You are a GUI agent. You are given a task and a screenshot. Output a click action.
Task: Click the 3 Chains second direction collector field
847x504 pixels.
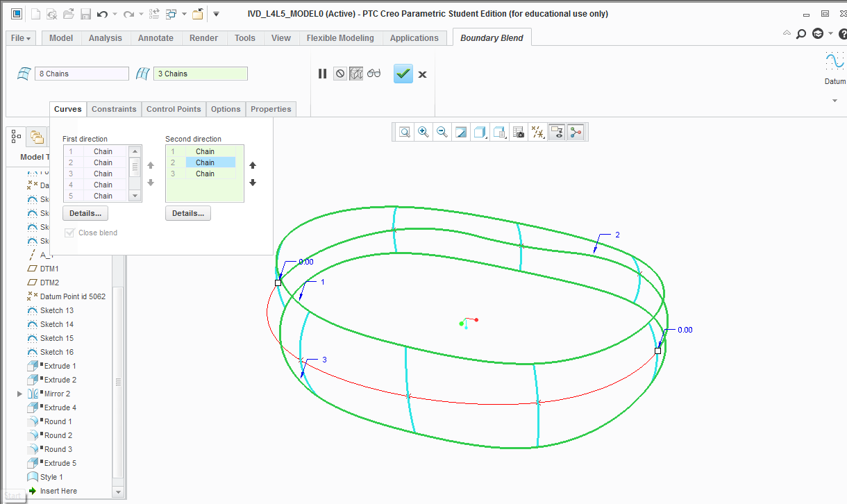click(x=201, y=74)
